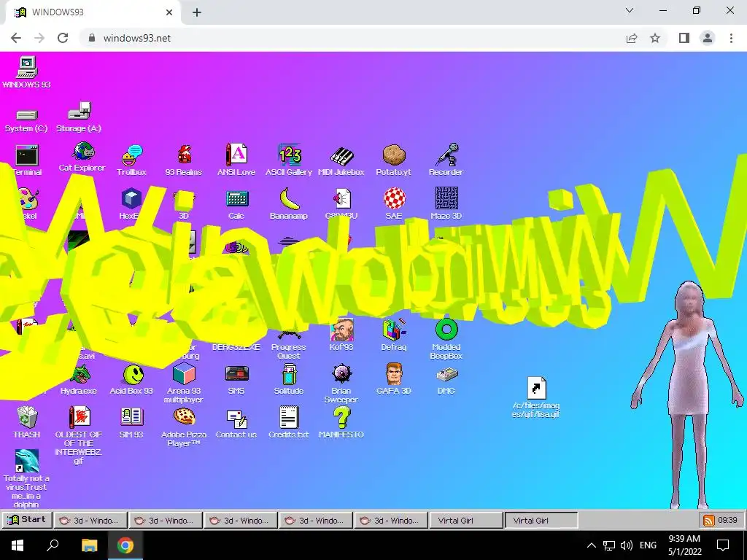Open Acid Box 93

(133, 374)
